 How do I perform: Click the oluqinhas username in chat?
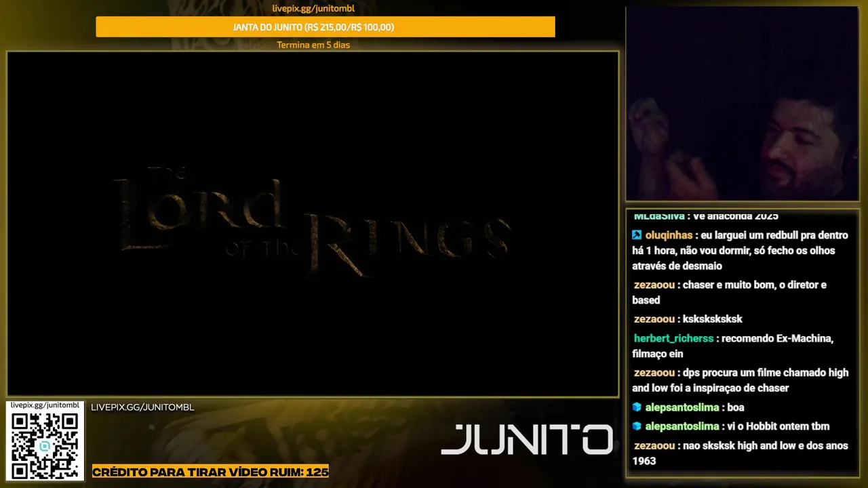[669, 235]
